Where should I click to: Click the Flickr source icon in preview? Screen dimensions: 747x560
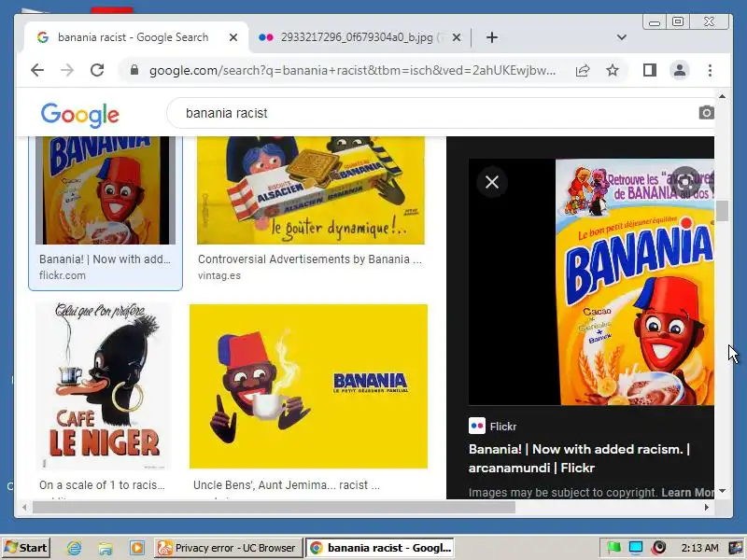click(477, 427)
